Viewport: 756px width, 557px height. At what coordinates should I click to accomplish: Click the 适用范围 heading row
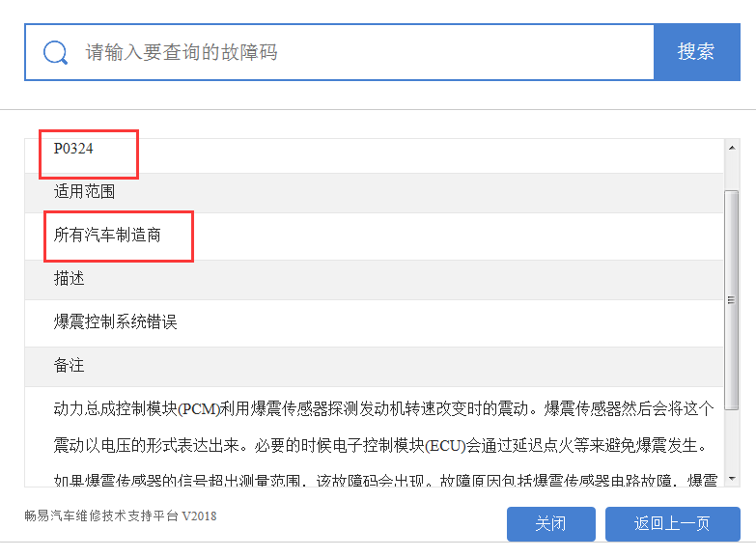[375, 192]
